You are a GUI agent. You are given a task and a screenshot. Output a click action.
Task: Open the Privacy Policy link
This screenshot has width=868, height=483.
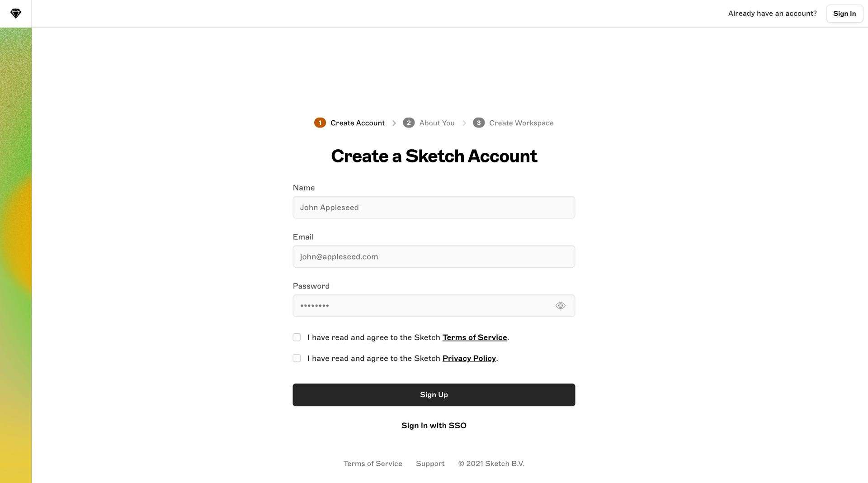[x=469, y=358]
